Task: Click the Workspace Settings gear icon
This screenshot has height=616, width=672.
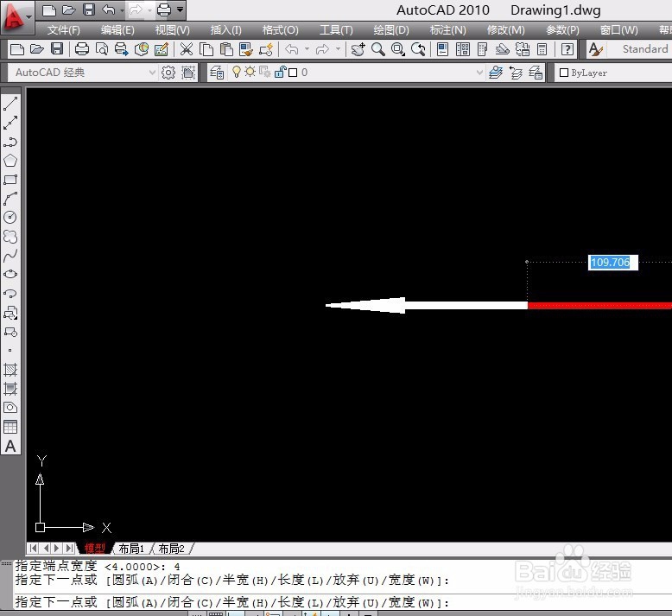Action: [168, 73]
